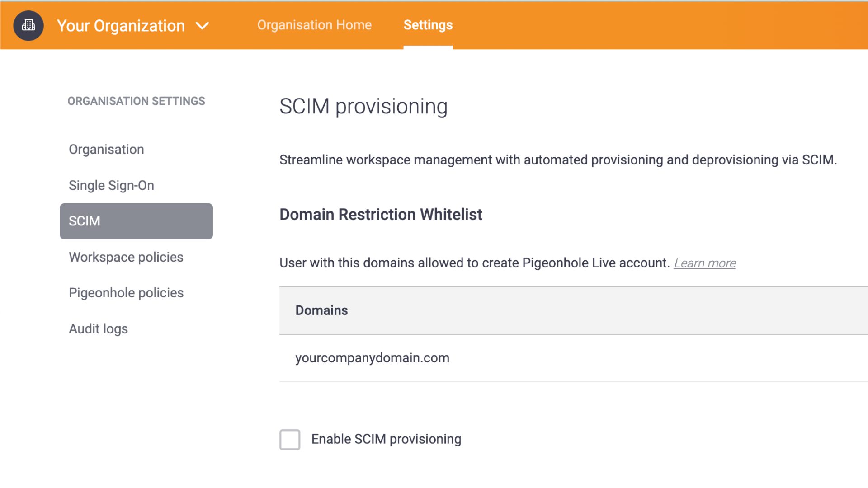Screen dimensions: 868x488
Task: Click the Organisation Settings section header
Action: pos(136,101)
